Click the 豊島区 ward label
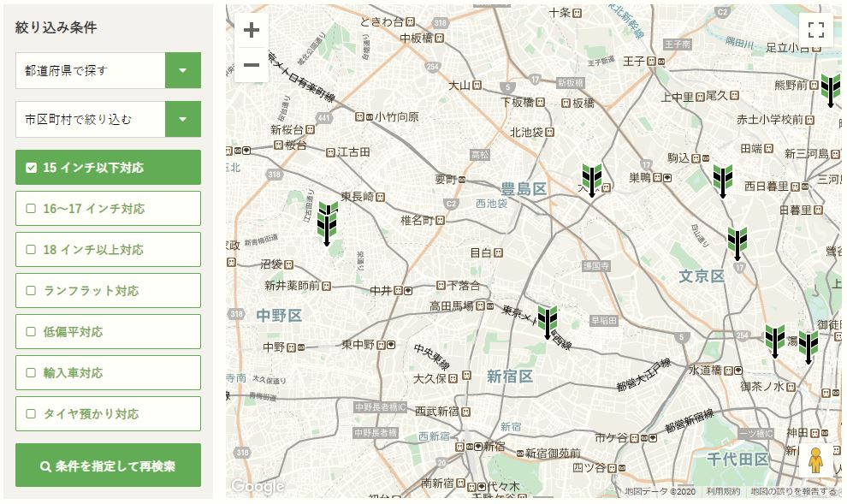The height and width of the screenshot is (504, 847). 524,189
